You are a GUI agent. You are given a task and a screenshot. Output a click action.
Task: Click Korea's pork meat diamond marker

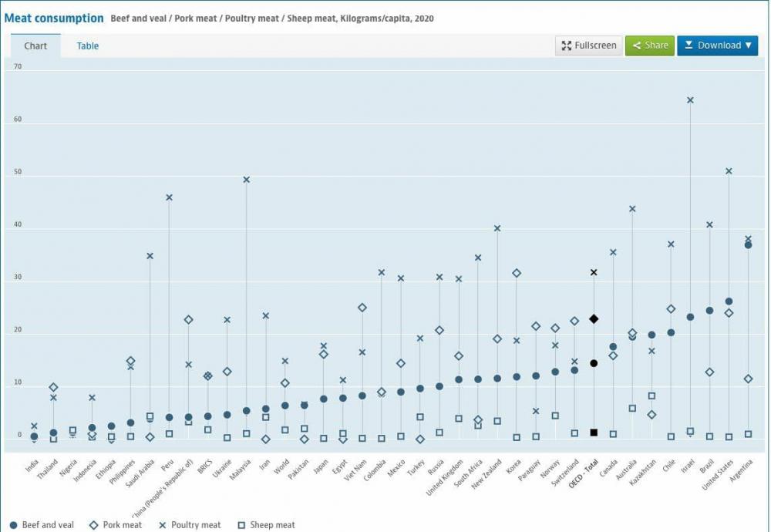coord(517,274)
